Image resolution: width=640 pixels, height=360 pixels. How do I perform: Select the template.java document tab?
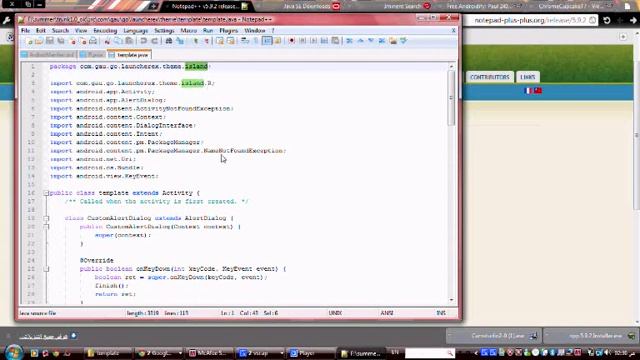tap(129, 55)
